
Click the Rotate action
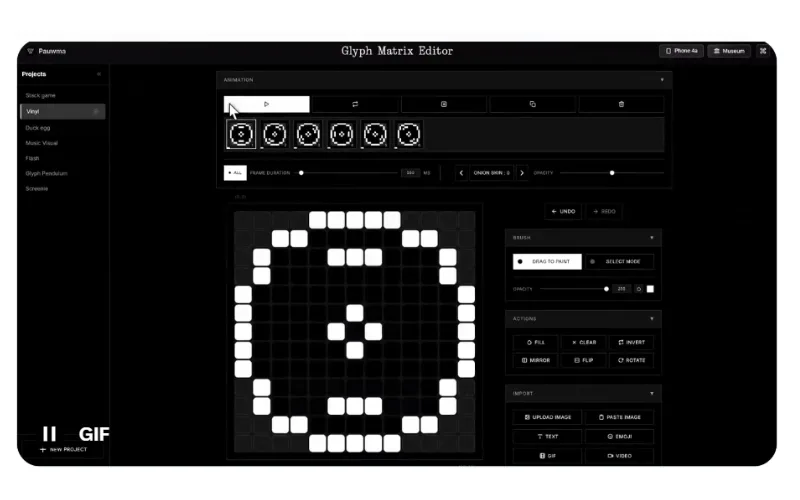click(632, 359)
